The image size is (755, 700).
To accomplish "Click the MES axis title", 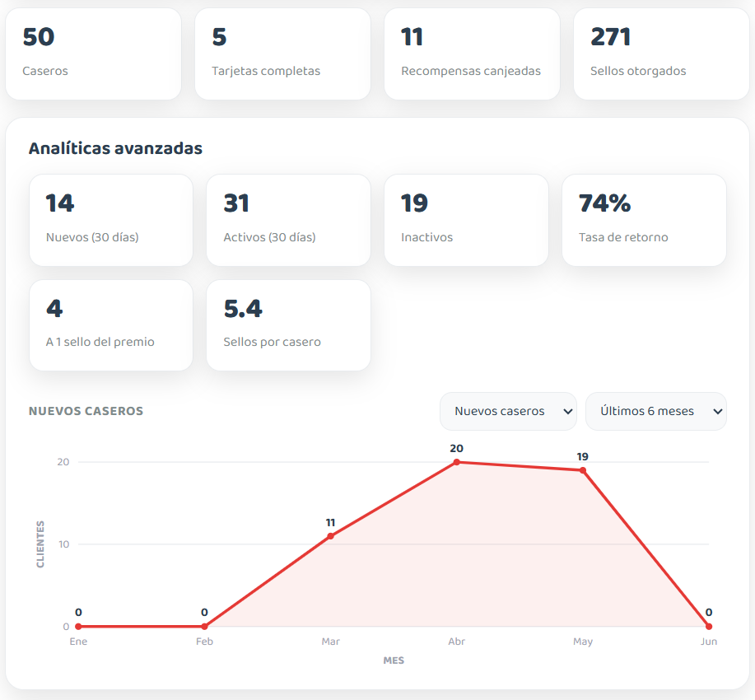I will 394,660.
